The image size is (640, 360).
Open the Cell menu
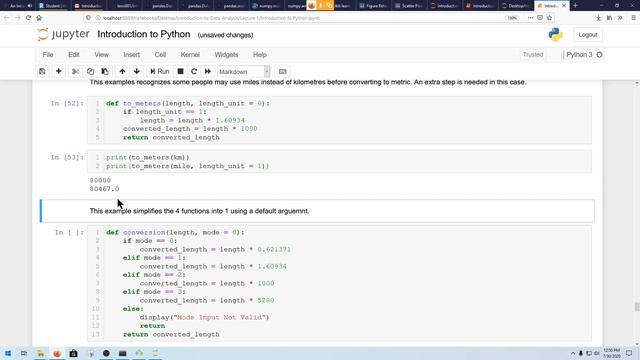(x=160, y=55)
